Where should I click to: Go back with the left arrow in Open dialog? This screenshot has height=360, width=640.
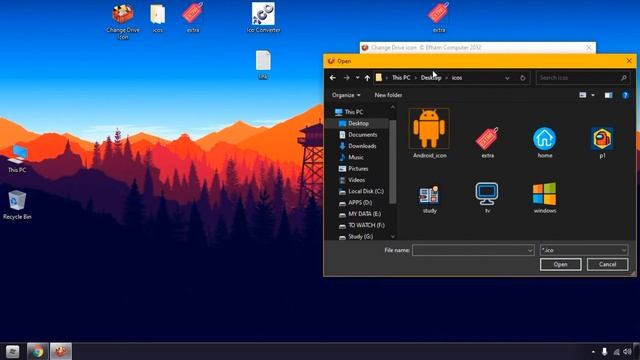coord(333,78)
